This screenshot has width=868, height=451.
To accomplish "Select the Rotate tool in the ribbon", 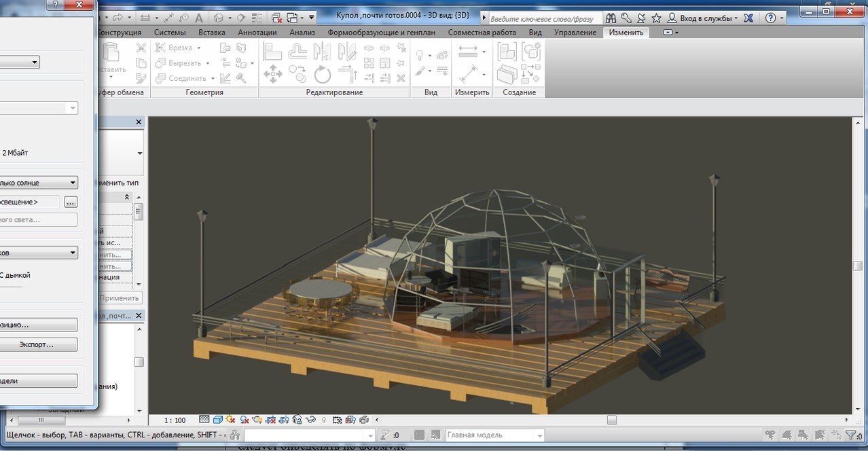I will pos(322,73).
